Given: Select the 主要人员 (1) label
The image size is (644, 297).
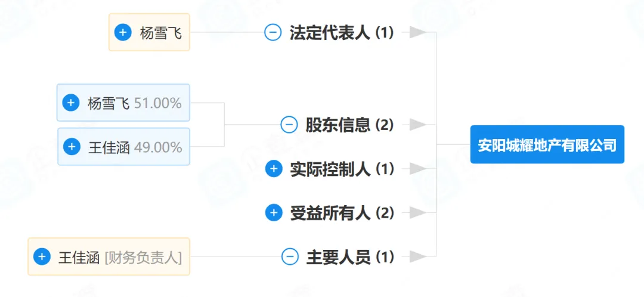Looking at the screenshot, I should click(350, 257).
